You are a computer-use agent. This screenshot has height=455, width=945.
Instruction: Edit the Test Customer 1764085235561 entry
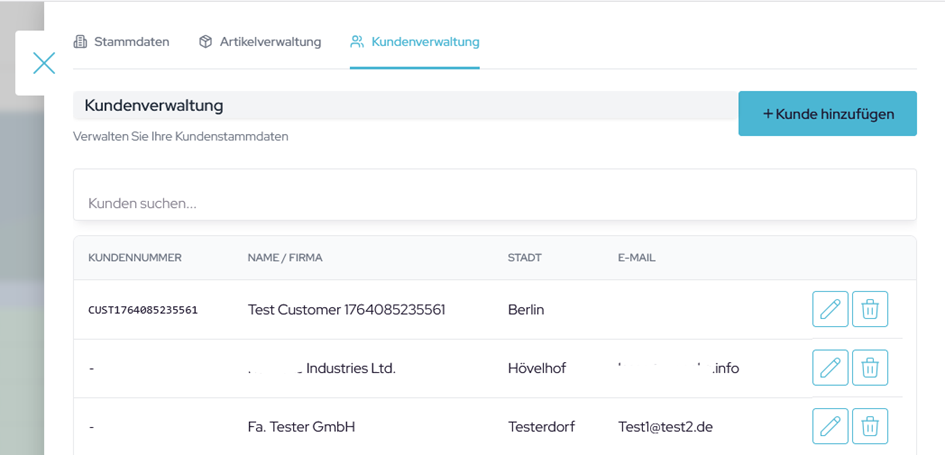coord(830,310)
